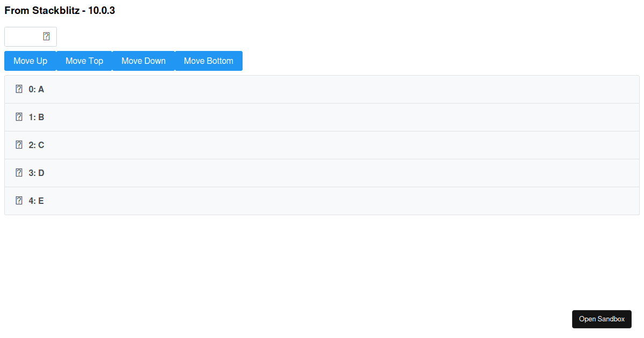
Task: Click the handle icon on item "1: B"
Action: pyautogui.click(x=19, y=117)
